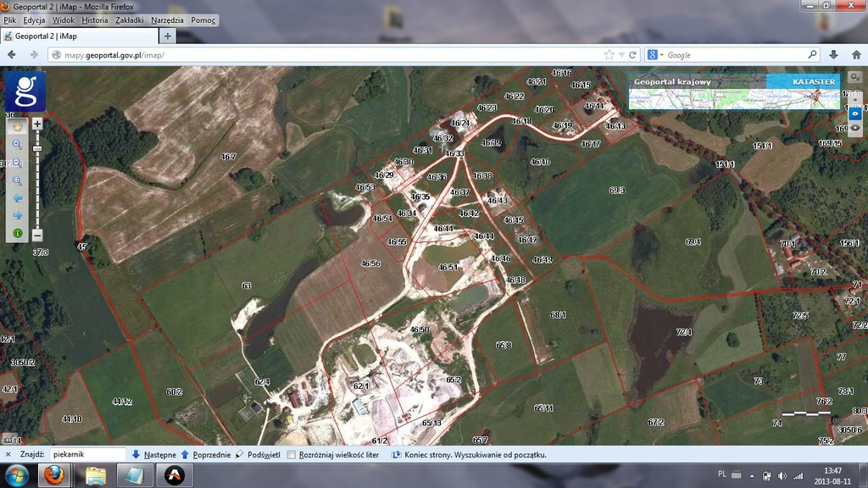
Task: Click the Znajdź search text field
Action: pos(87,455)
